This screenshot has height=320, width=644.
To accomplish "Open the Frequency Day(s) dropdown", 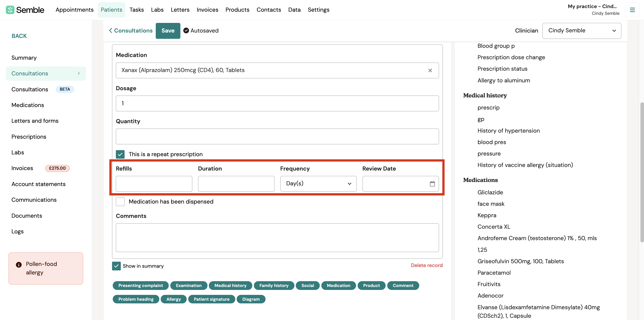I will [318, 184].
